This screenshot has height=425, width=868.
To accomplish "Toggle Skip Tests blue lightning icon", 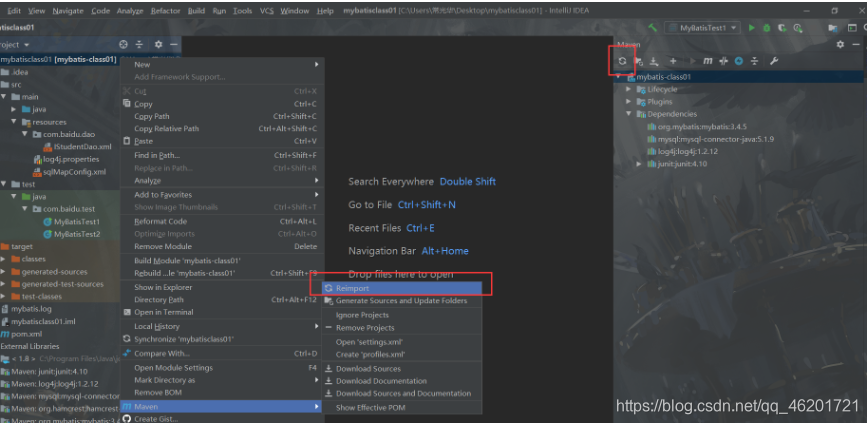I will (x=738, y=61).
